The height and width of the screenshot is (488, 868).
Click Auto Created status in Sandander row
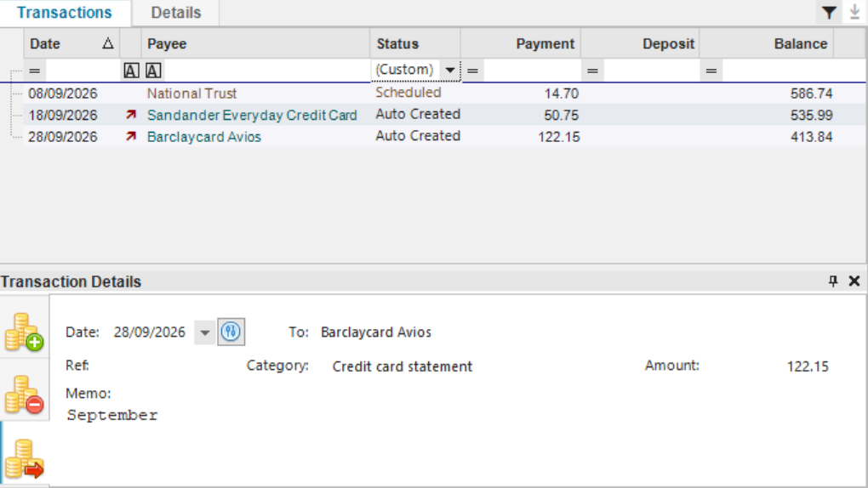(418, 114)
